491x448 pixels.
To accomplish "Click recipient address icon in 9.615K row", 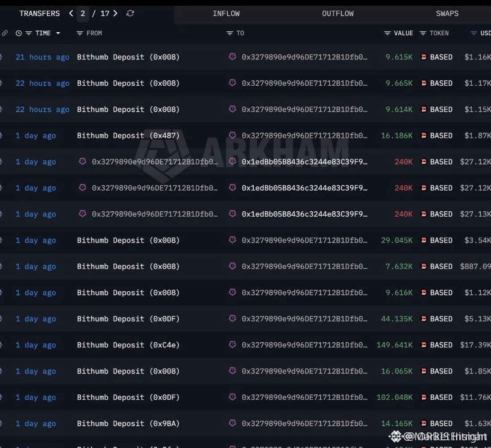I will pyautogui.click(x=232, y=57).
